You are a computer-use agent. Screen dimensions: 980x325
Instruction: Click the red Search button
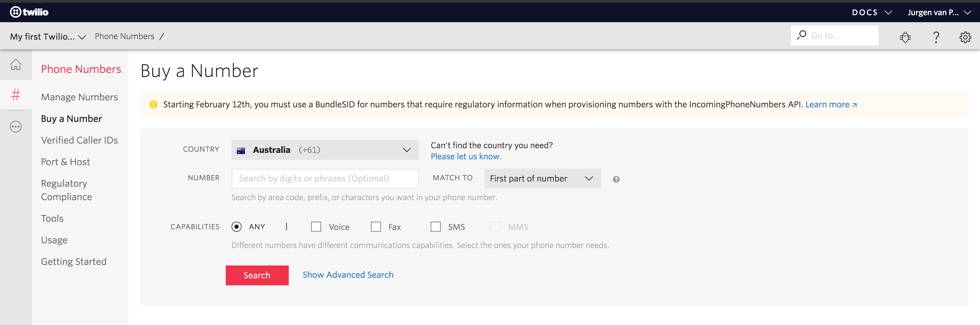pos(257,275)
